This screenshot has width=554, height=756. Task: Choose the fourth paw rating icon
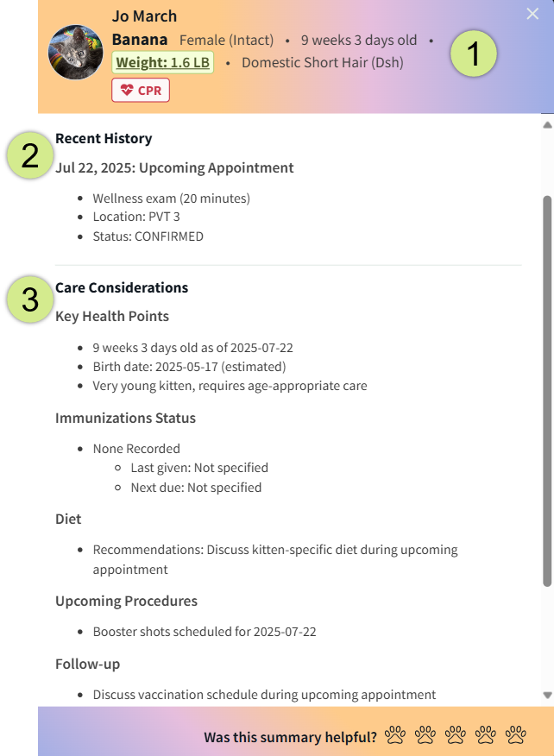click(x=485, y=735)
